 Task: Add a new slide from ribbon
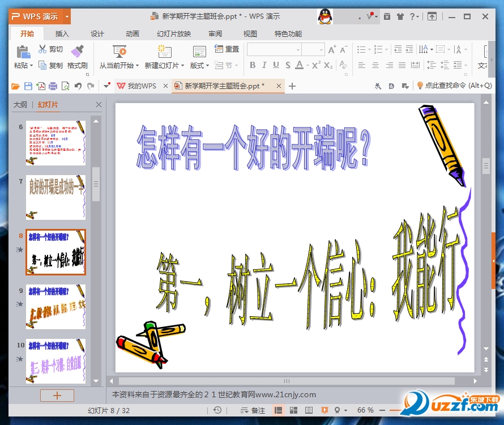pos(165,52)
